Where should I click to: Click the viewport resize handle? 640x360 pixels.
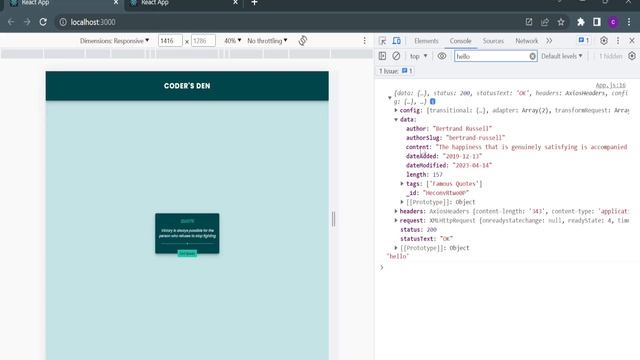(x=333, y=219)
